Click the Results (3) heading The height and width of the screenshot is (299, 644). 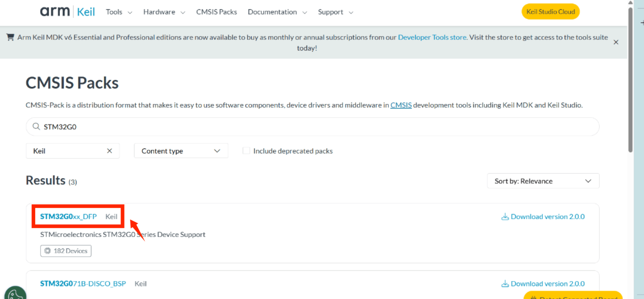point(51,180)
